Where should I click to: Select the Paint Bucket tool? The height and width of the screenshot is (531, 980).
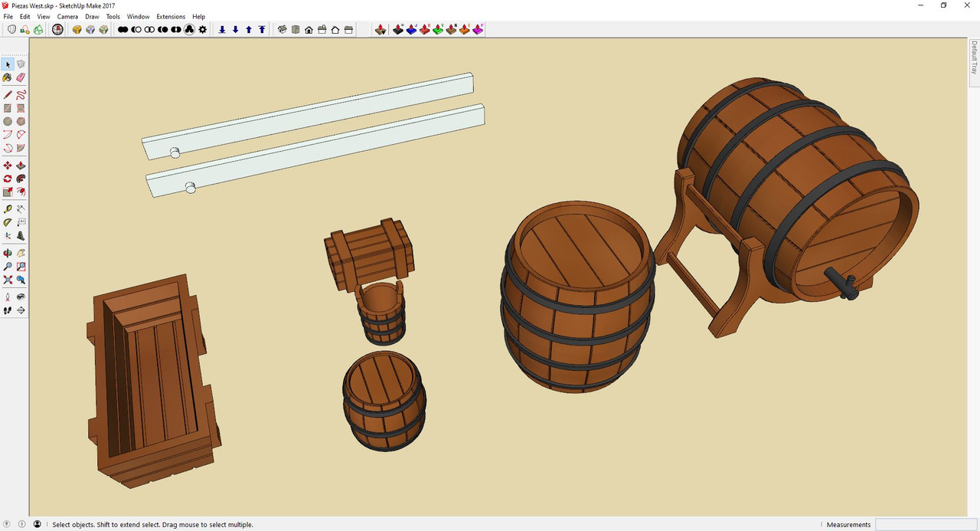point(8,77)
